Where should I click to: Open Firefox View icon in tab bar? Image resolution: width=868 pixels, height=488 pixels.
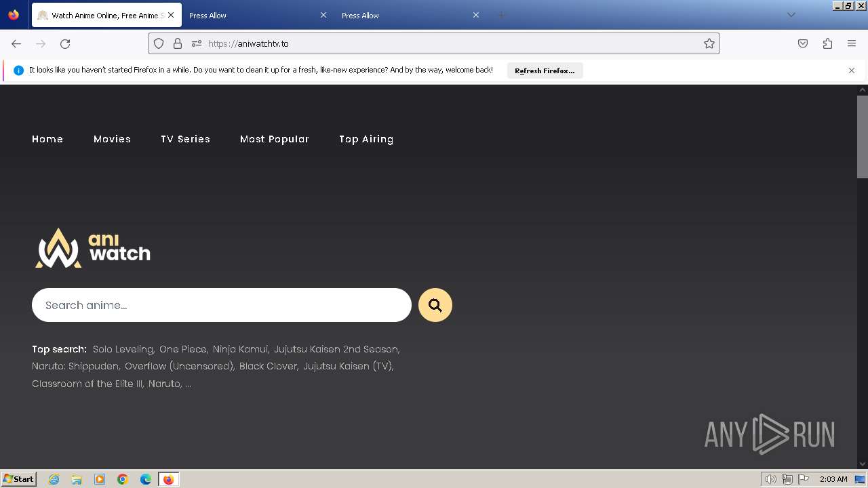pos(14,15)
